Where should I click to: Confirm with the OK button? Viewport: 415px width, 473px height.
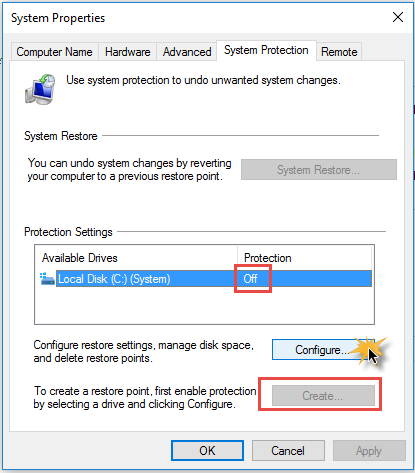point(207,451)
